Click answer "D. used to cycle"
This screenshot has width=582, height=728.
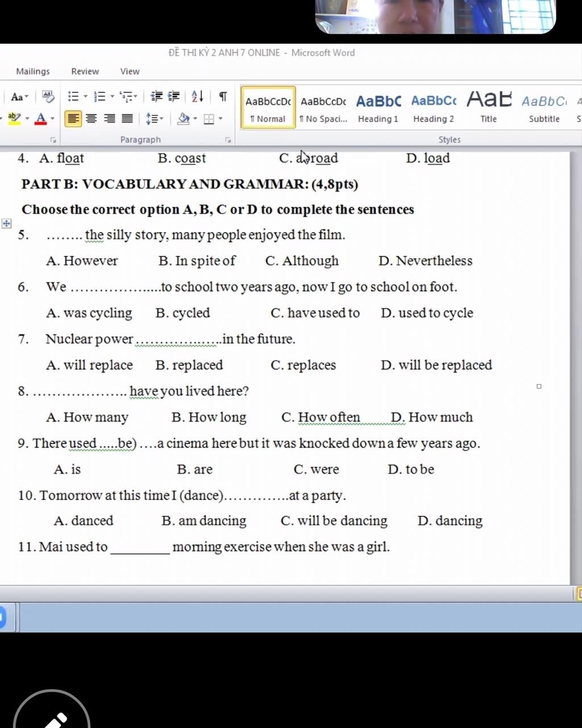point(427,313)
